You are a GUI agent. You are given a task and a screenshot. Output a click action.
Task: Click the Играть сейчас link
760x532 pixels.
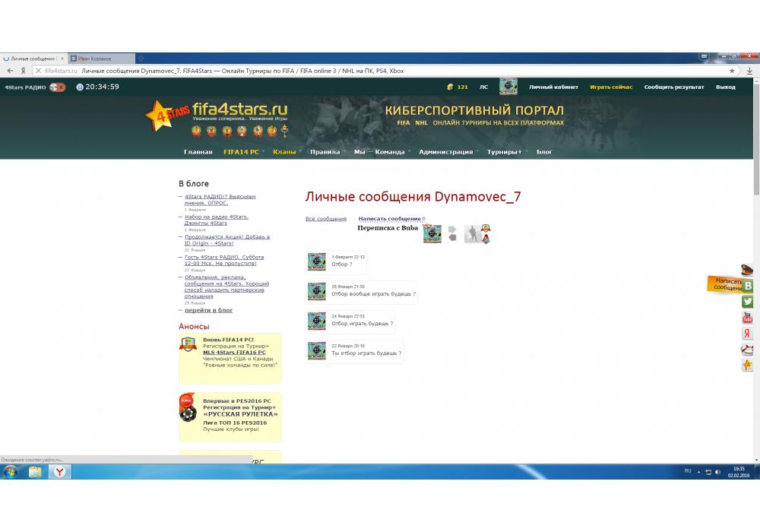[x=611, y=87]
